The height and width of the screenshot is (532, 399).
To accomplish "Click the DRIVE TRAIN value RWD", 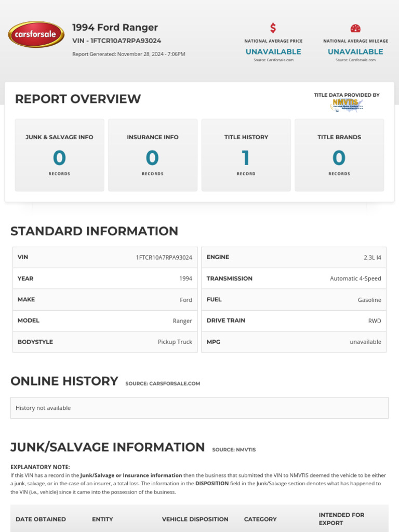I will point(375,321).
